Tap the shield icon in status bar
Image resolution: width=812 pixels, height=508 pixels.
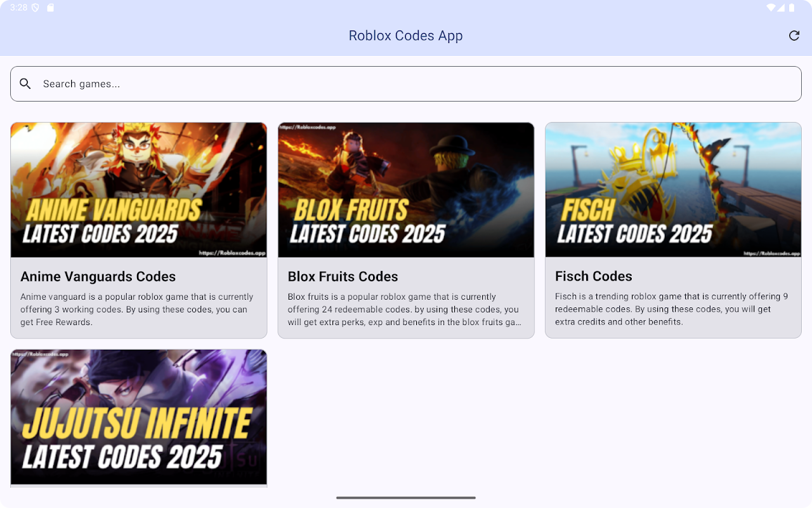[36, 8]
